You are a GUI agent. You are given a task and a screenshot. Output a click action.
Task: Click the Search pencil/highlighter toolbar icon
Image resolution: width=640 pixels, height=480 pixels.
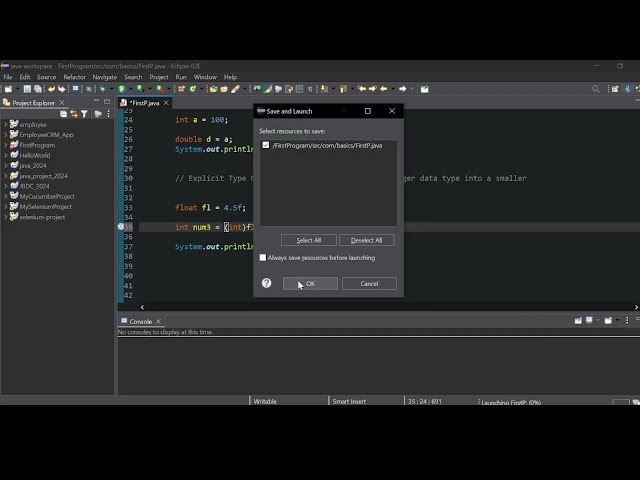(235, 89)
